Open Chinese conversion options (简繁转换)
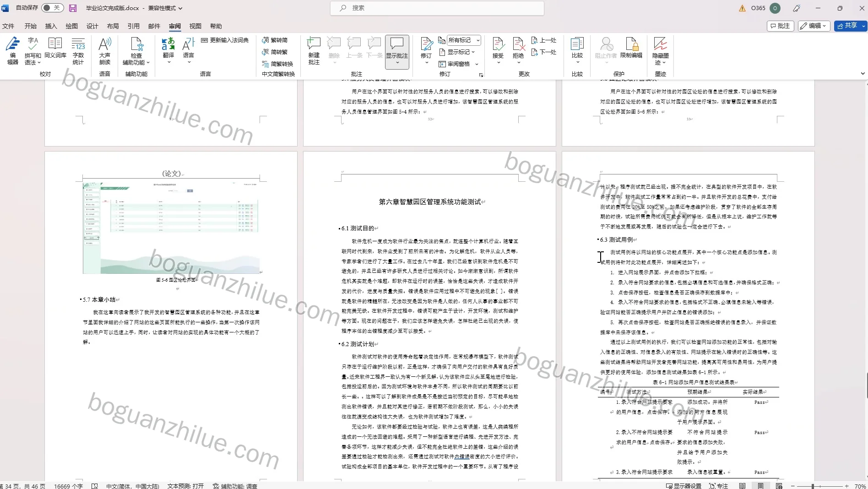Screen dimensions: 868x489 point(277,64)
